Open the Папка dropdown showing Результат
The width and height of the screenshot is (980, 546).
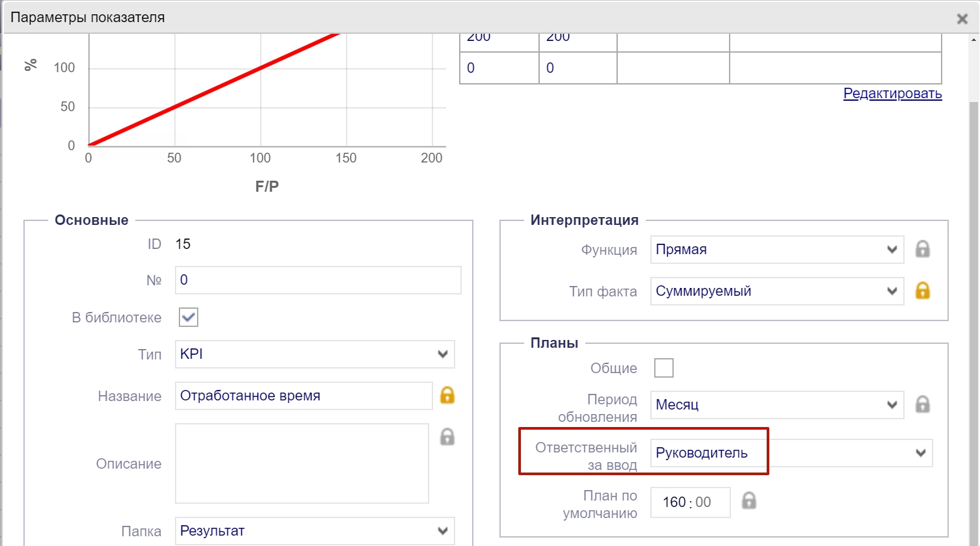pyautogui.click(x=315, y=531)
